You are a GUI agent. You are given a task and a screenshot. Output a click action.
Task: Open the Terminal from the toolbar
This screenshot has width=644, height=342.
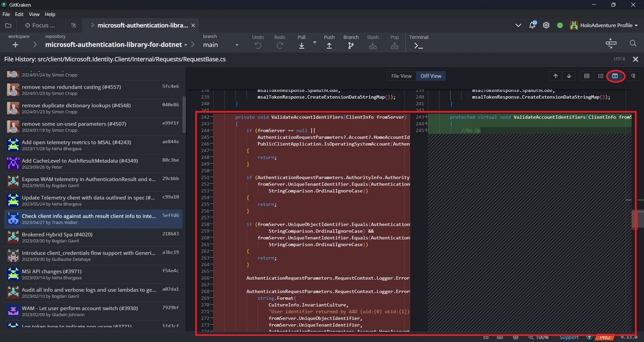(x=419, y=42)
